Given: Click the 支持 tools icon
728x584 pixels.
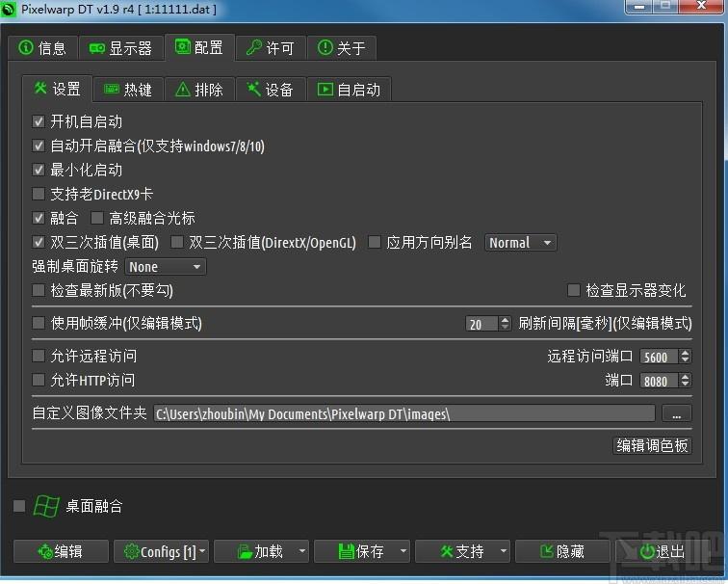Looking at the screenshot, I should 446,551.
